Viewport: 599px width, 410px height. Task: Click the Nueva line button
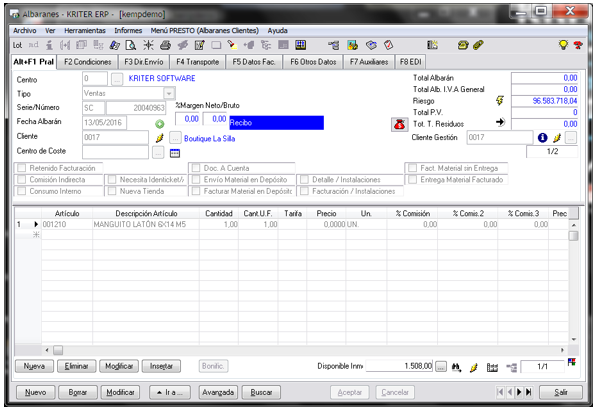pos(34,366)
